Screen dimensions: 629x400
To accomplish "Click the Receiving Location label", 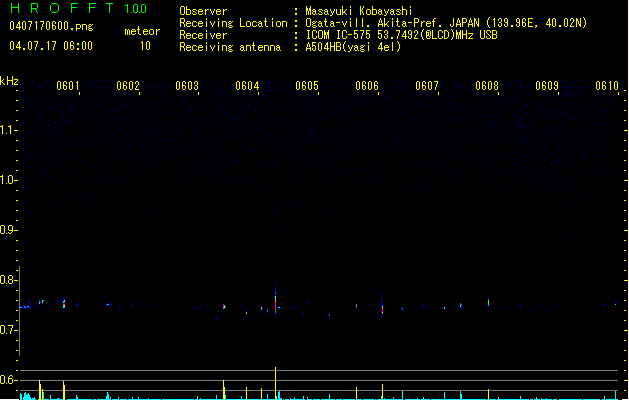I will click(233, 23).
